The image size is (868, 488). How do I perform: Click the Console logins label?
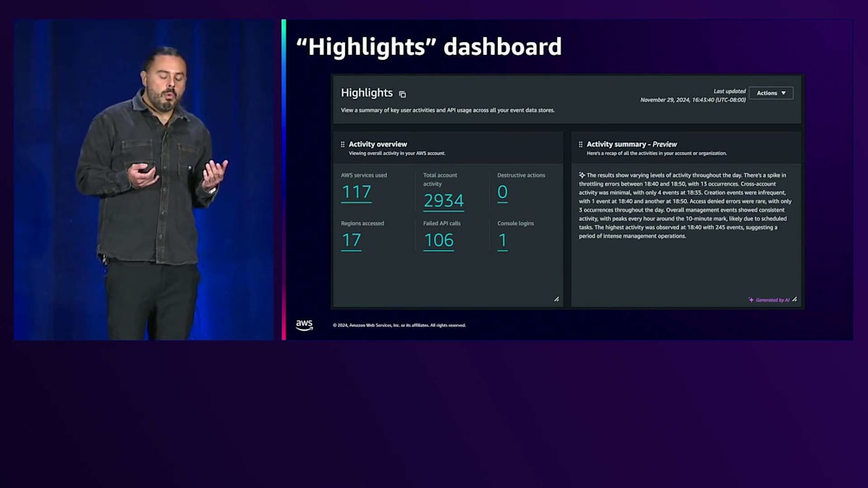click(x=516, y=223)
